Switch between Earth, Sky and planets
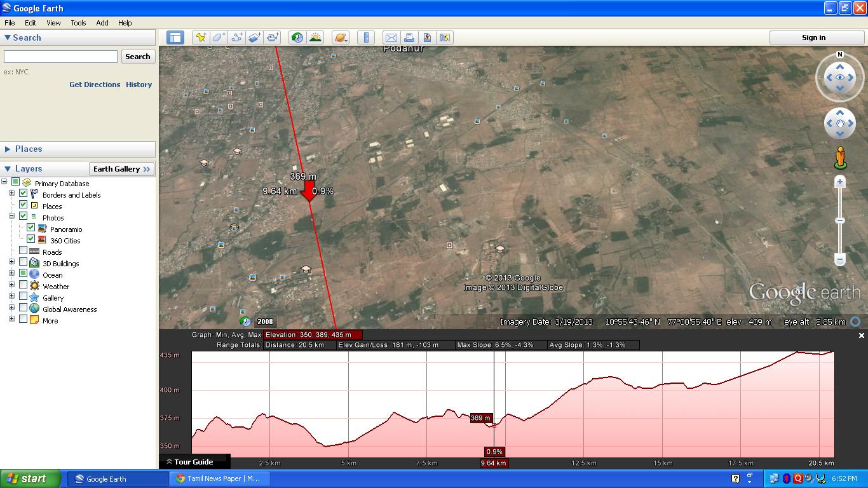The height and width of the screenshot is (488, 868). coord(340,37)
